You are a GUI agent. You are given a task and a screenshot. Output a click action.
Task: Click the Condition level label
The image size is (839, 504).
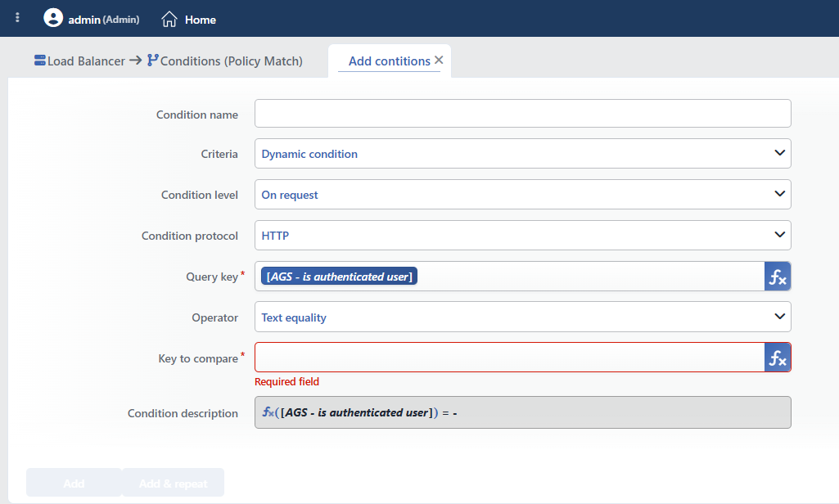point(200,195)
